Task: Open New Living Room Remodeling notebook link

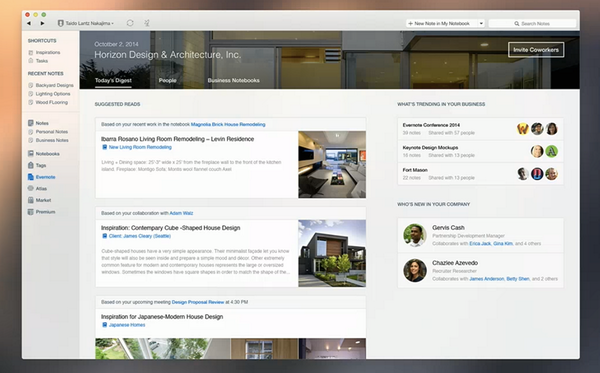Action: (x=140, y=147)
